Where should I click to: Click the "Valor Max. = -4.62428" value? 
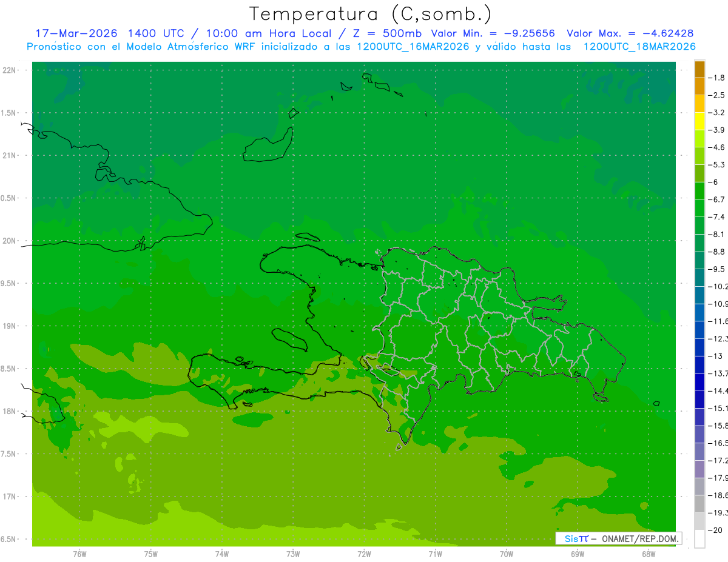[x=630, y=33]
